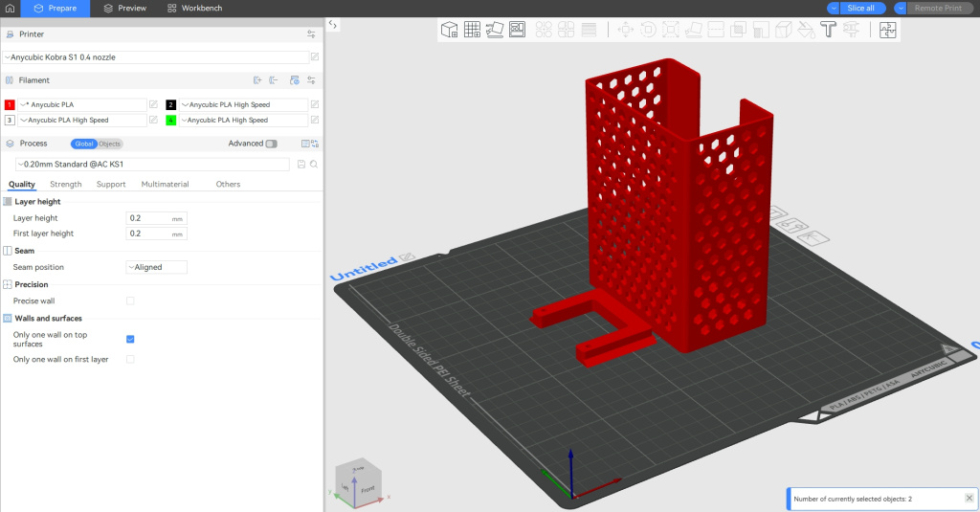The width and height of the screenshot is (980, 512).
Task: Enable Precise wall checkbox
Action: pyautogui.click(x=130, y=301)
